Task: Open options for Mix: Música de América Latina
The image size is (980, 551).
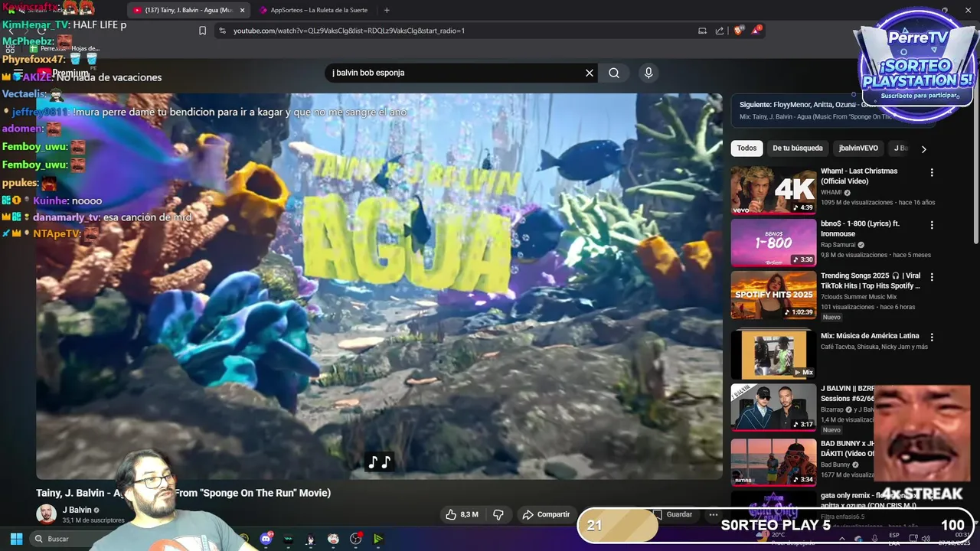Action: (x=932, y=337)
